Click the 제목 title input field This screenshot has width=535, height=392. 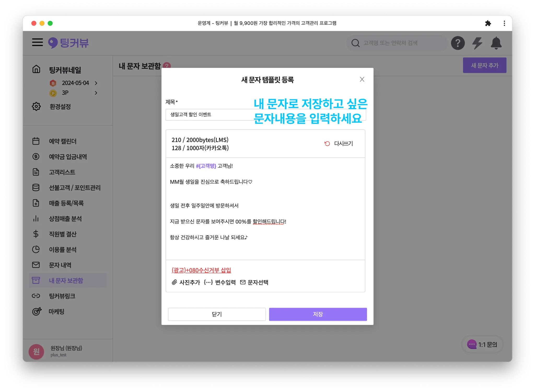pyautogui.click(x=209, y=115)
